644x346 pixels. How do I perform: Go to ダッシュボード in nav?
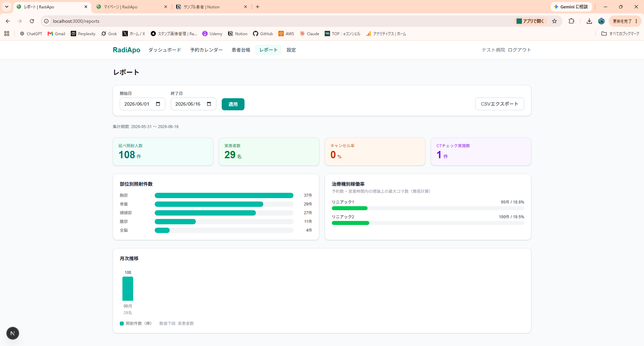[x=165, y=50]
